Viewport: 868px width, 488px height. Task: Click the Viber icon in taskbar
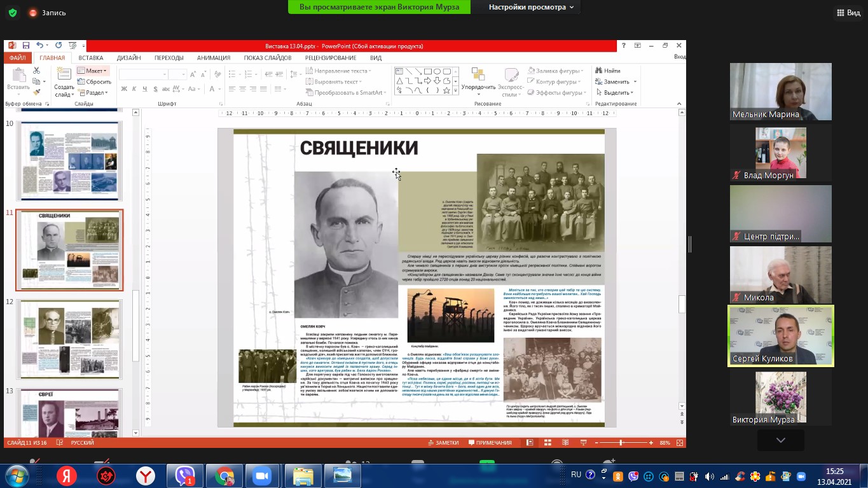click(185, 476)
